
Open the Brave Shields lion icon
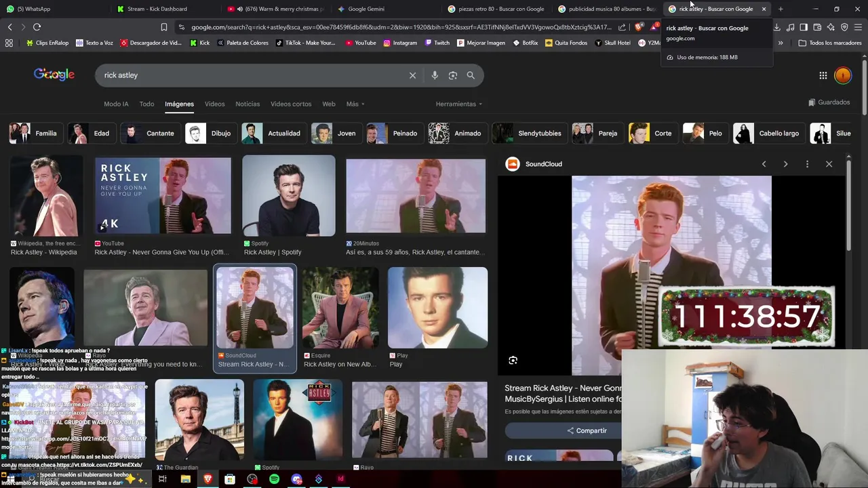(639, 27)
